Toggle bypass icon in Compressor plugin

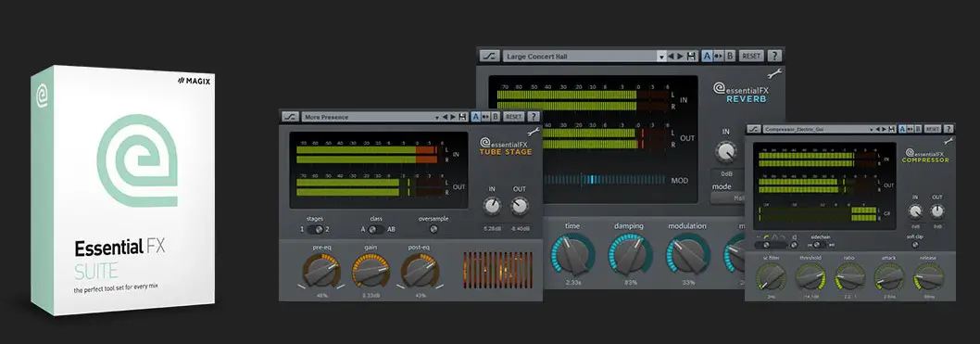(x=754, y=129)
